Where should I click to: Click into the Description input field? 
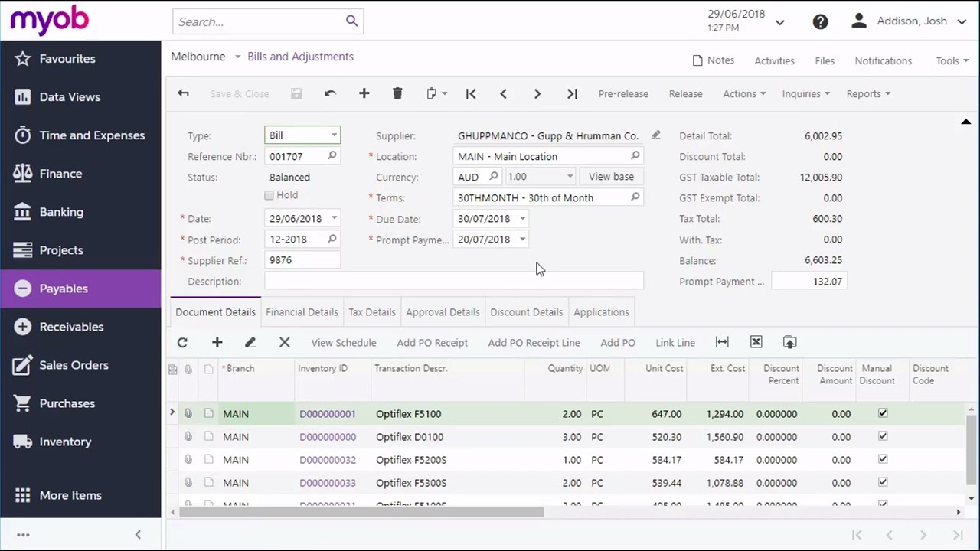454,281
